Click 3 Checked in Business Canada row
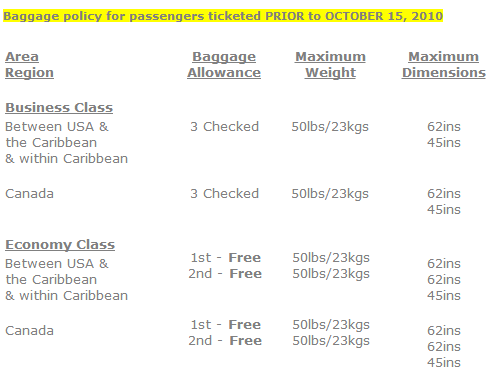This screenshot has height=380, width=492. (224, 194)
